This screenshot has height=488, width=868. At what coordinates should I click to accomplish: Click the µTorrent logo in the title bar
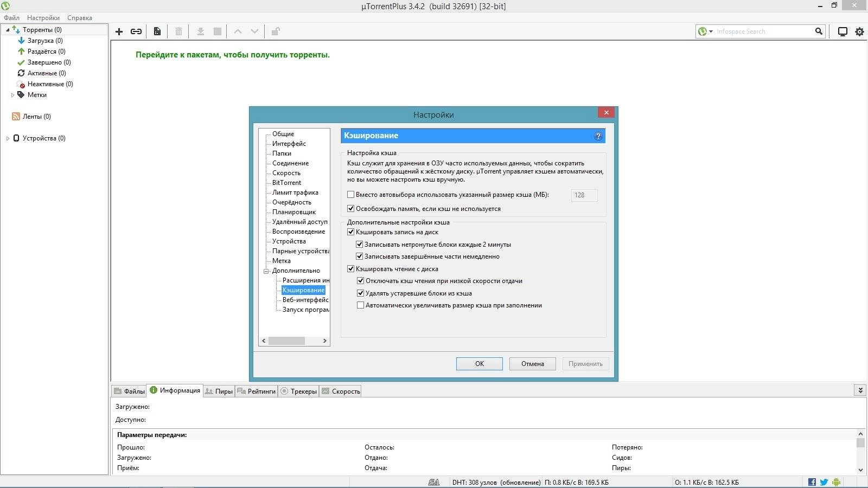(5, 6)
